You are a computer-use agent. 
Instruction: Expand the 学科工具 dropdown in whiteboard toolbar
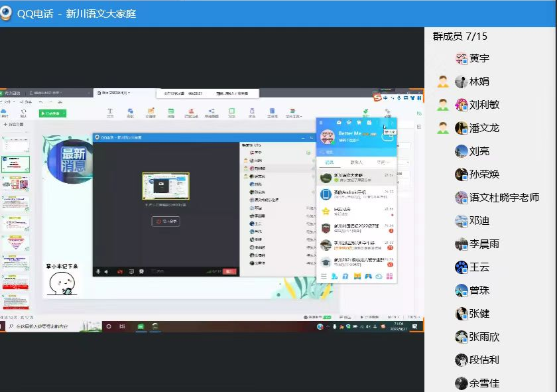click(x=293, y=113)
